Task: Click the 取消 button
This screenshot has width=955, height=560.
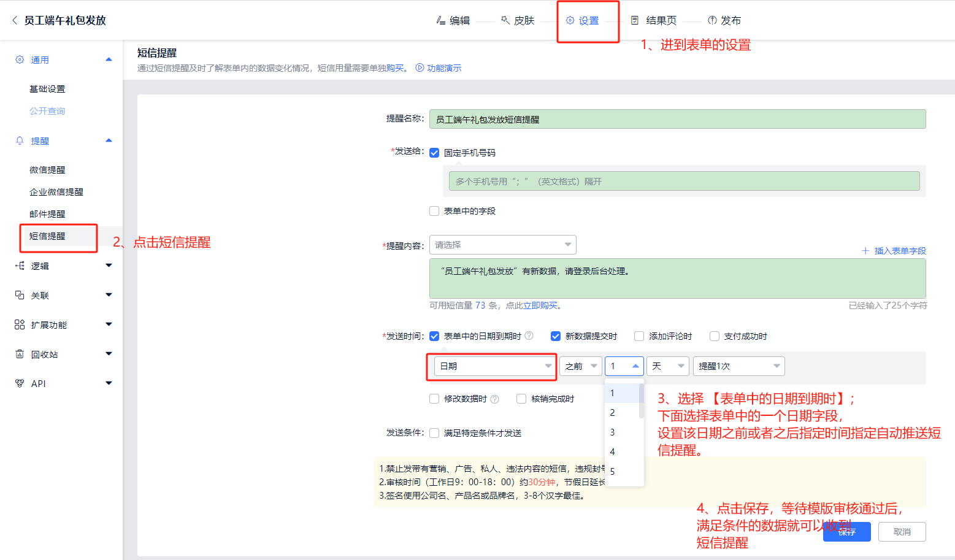Action: click(x=902, y=532)
